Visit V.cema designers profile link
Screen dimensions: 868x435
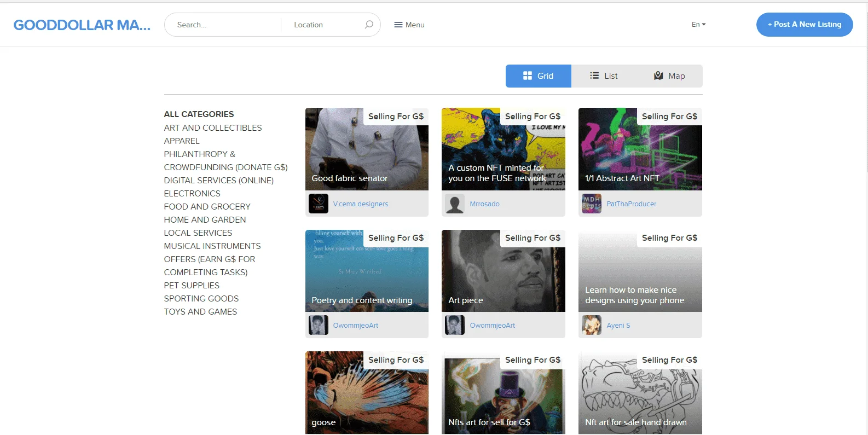[x=361, y=204]
